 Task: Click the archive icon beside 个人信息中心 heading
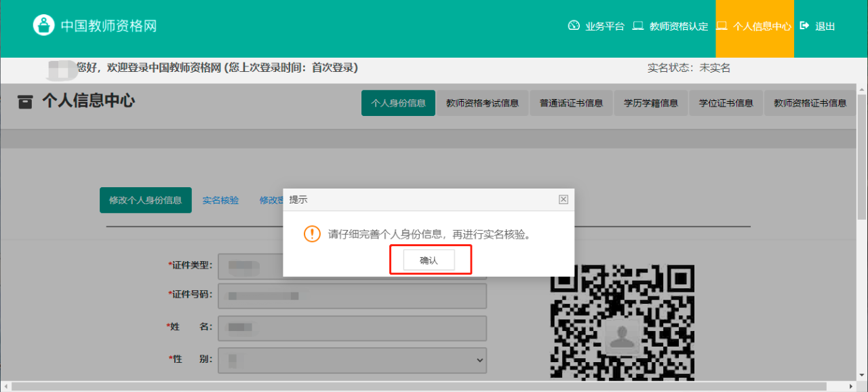(25, 102)
